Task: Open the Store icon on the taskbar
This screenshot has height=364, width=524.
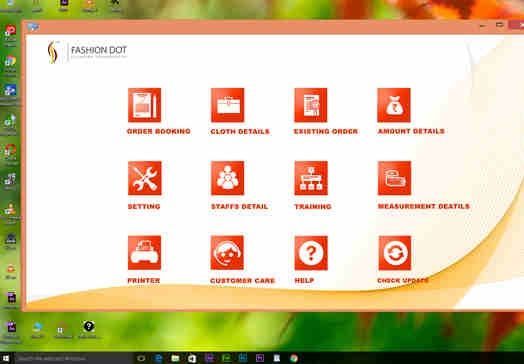Action: [192, 359]
